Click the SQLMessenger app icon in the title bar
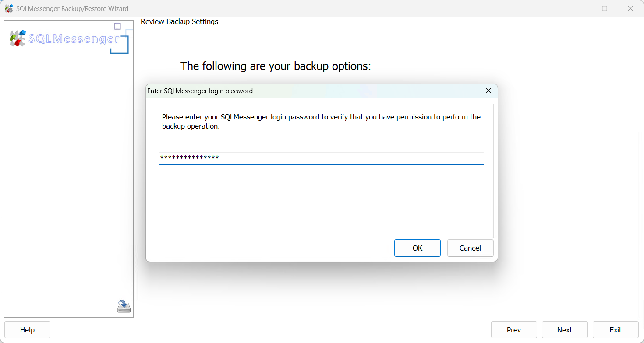 pos(9,8)
